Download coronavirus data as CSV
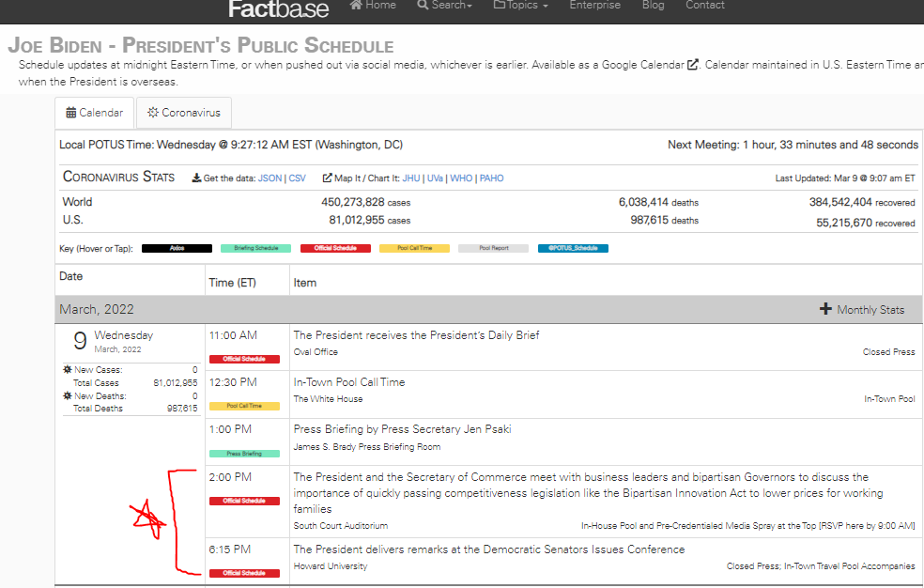The height and width of the screenshot is (588, 924). tap(297, 178)
